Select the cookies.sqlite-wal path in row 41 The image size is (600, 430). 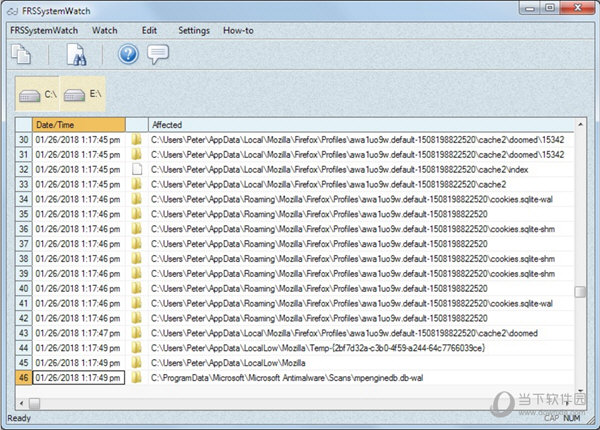352,303
